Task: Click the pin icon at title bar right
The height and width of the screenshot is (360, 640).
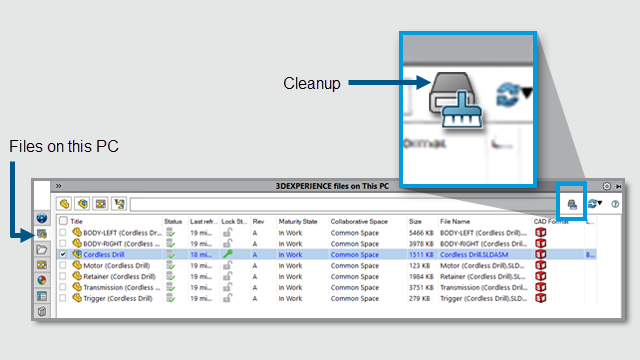Action: tap(618, 187)
